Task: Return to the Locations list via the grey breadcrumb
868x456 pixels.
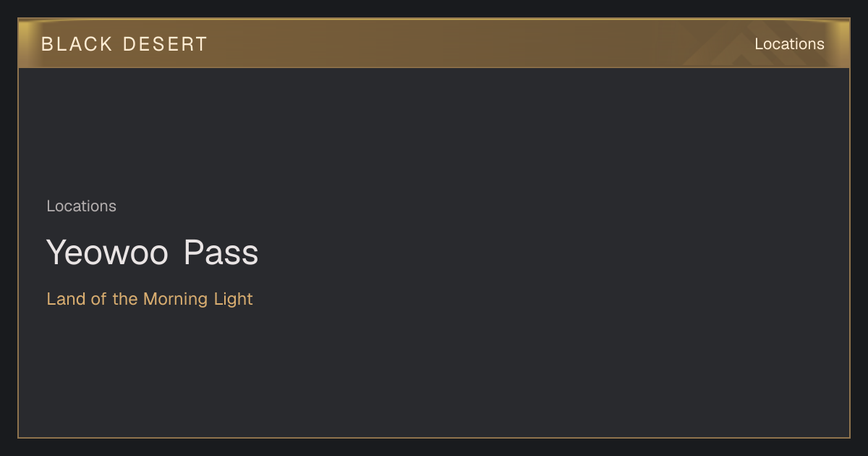Action: coord(81,206)
